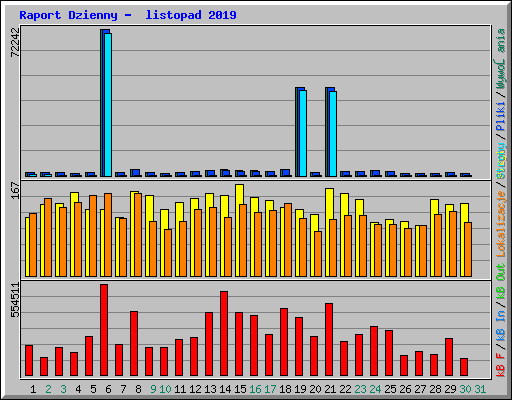
Task: Click the chart title Raport Dzienny listopad 2019
Action: (128, 15)
